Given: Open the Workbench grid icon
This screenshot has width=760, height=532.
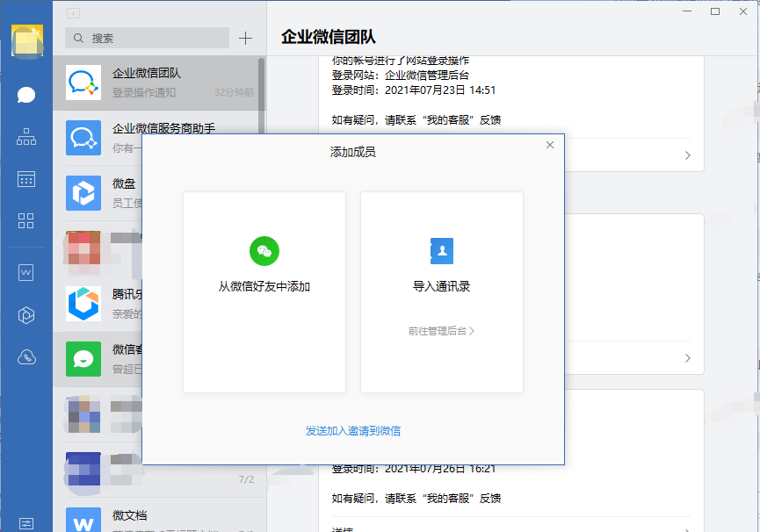Looking at the screenshot, I should tap(26, 220).
